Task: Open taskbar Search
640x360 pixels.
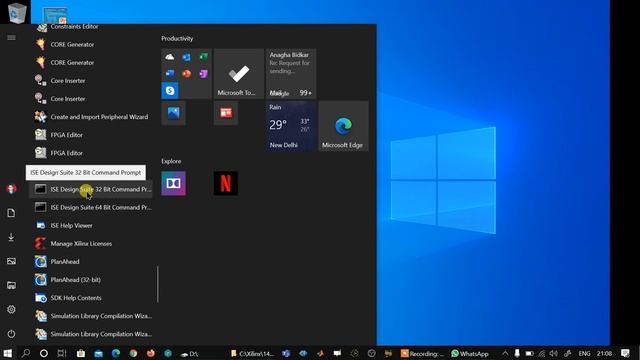Action: (26, 353)
